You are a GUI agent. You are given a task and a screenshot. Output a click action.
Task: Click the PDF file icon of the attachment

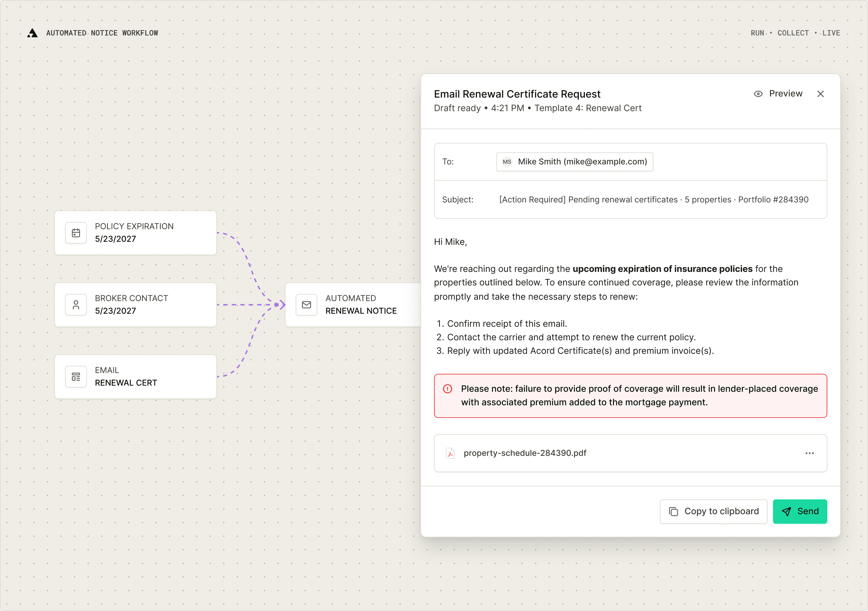pyautogui.click(x=450, y=453)
